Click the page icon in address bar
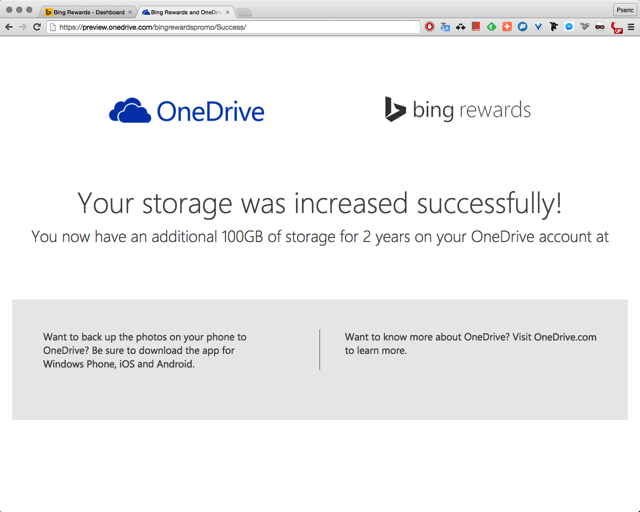Viewport: 640px width, 512px height. 53,27
